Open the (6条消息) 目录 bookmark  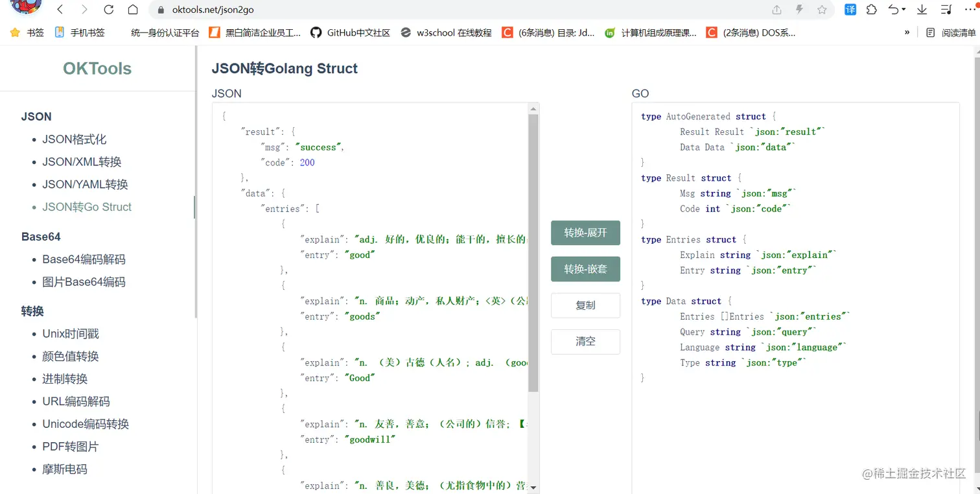pyautogui.click(x=548, y=32)
